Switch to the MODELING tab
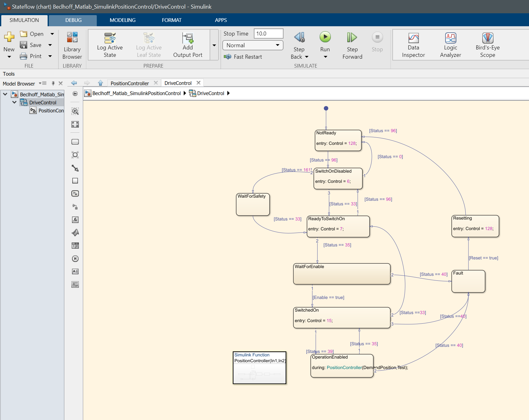 click(122, 20)
